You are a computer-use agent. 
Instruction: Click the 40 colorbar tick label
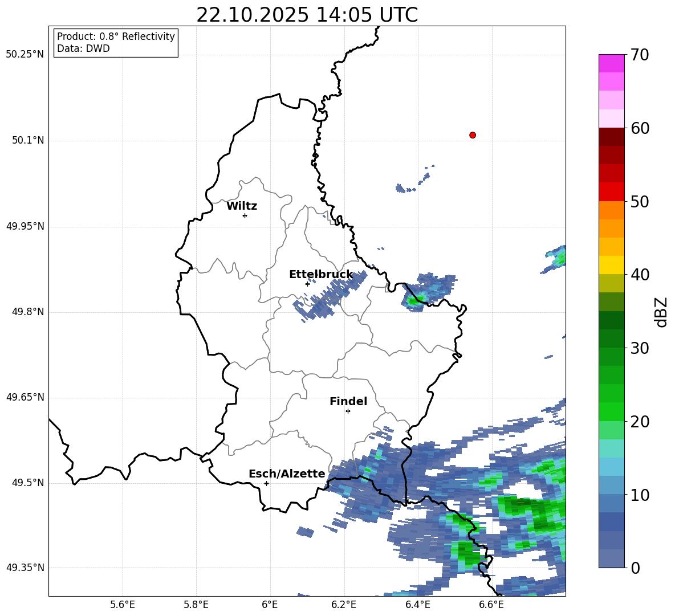point(640,275)
